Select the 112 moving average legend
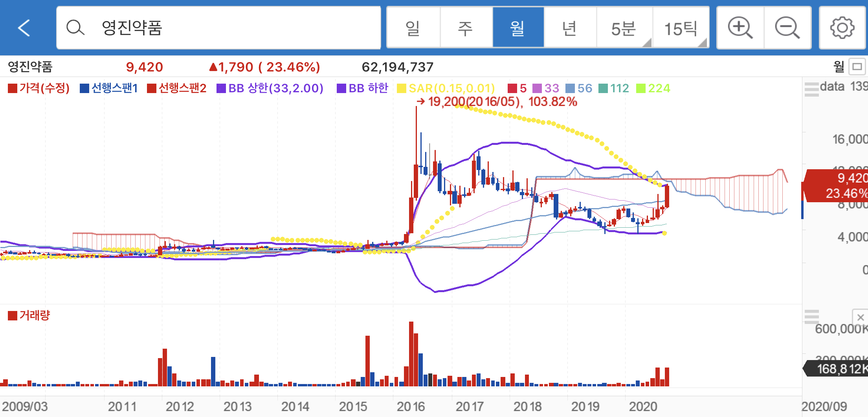This screenshot has width=868, height=417. (614, 88)
